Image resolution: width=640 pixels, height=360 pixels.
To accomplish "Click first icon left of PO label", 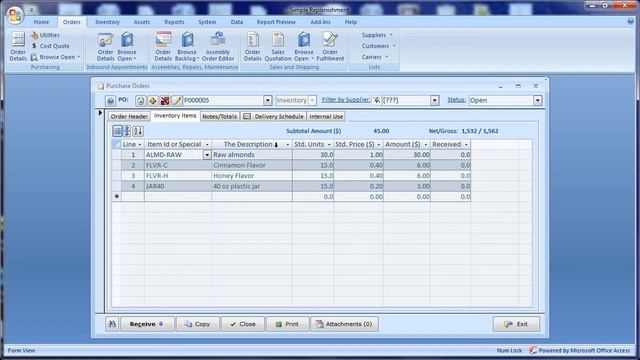I will click(110, 100).
